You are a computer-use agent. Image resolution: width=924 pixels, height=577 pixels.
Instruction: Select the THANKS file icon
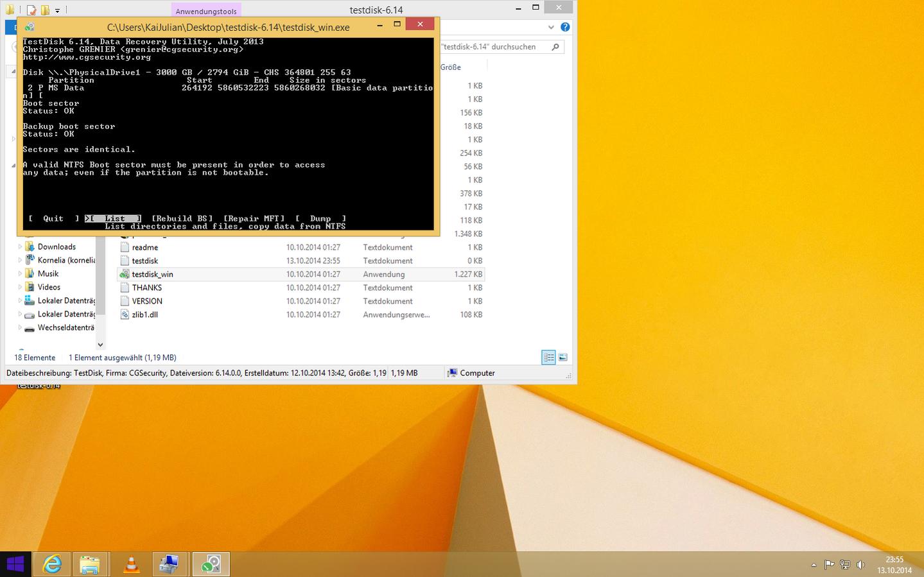click(x=125, y=288)
